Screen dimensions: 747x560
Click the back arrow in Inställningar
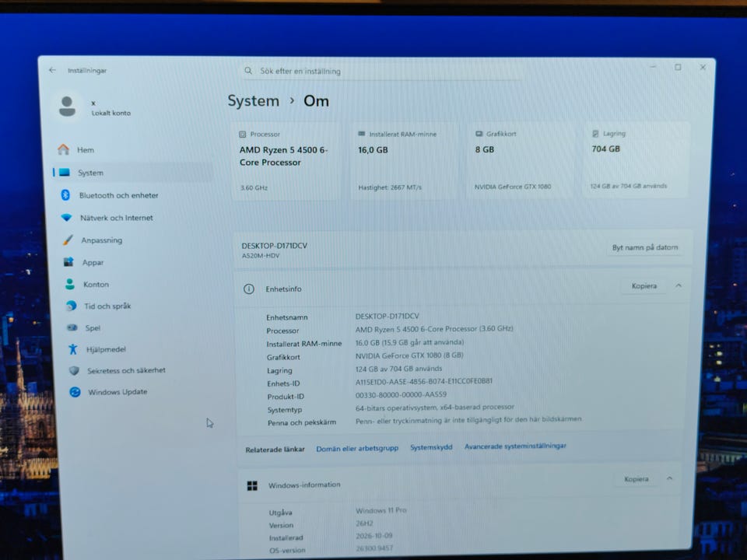(x=52, y=70)
